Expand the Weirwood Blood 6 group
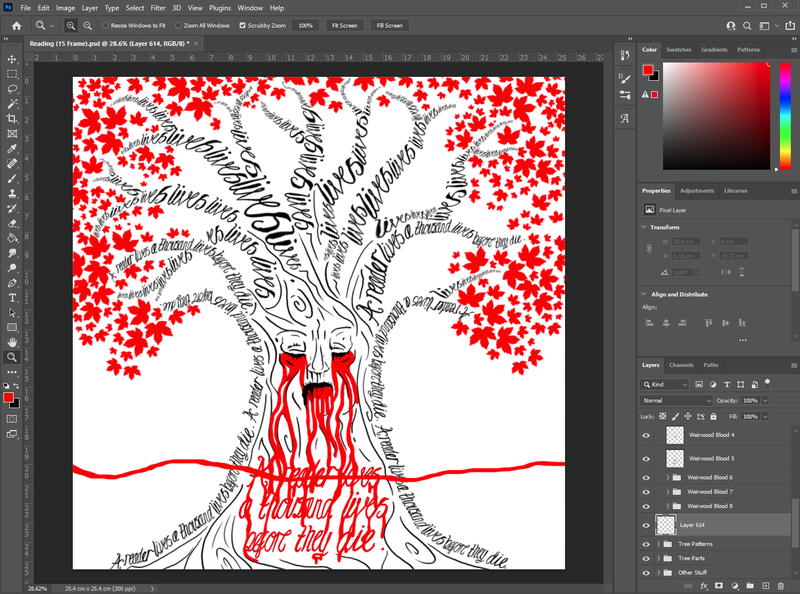 (668, 478)
